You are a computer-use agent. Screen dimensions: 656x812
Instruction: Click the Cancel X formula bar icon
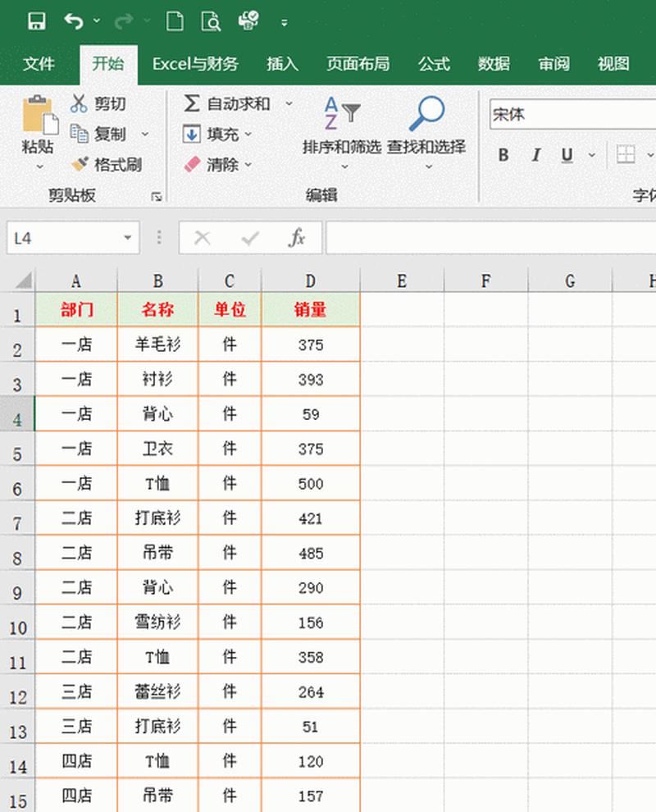pyautogui.click(x=202, y=238)
